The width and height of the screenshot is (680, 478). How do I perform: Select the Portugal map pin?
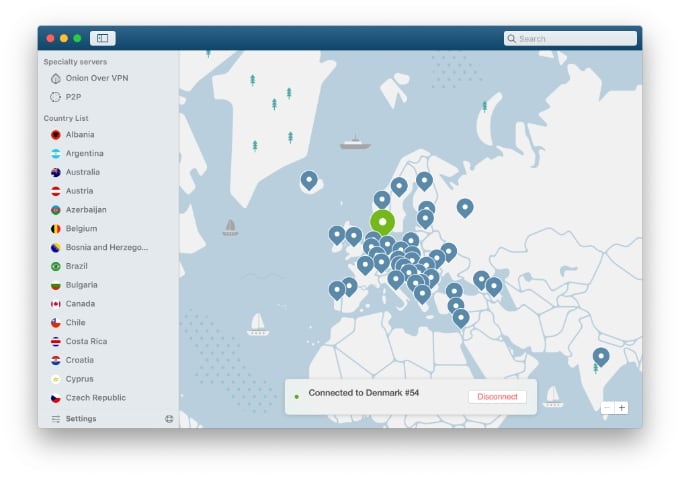click(x=337, y=290)
